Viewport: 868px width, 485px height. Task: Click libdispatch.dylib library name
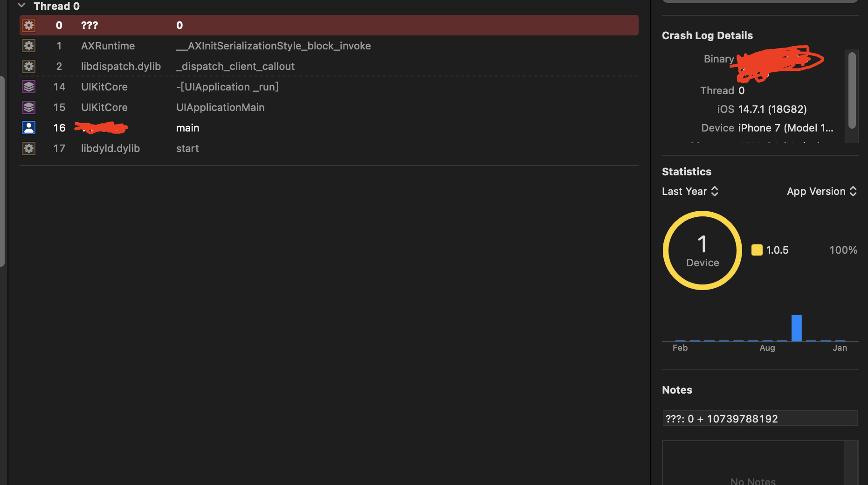click(121, 66)
